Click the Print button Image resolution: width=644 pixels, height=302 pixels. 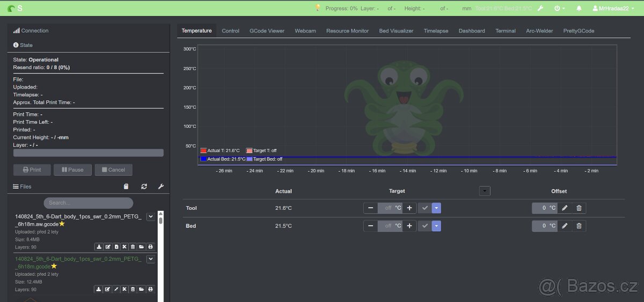point(32,170)
